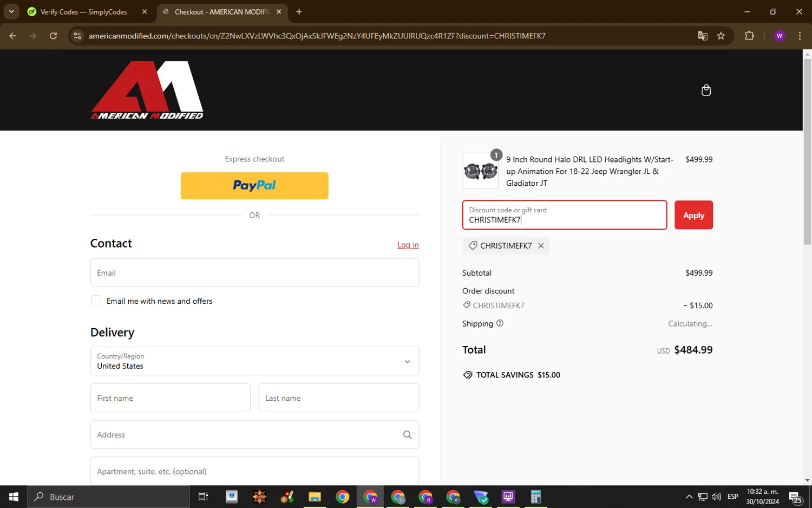Click the Log in link
The image size is (812, 508).
tap(408, 245)
